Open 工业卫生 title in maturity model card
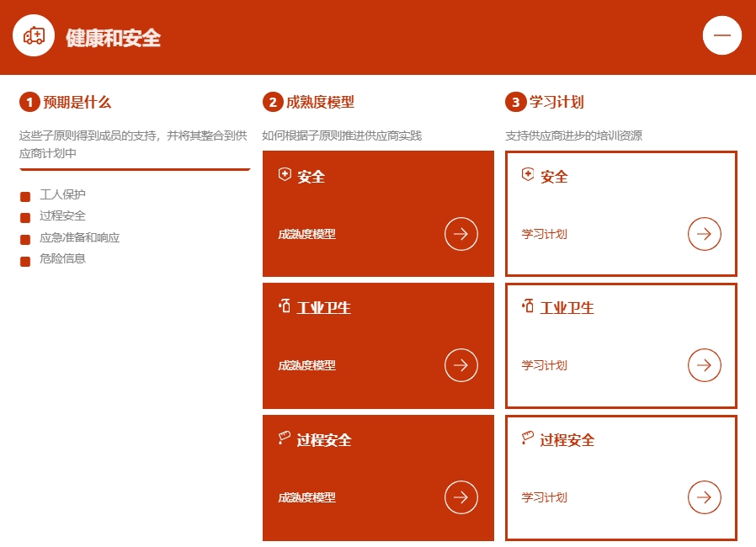 [323, 308]
